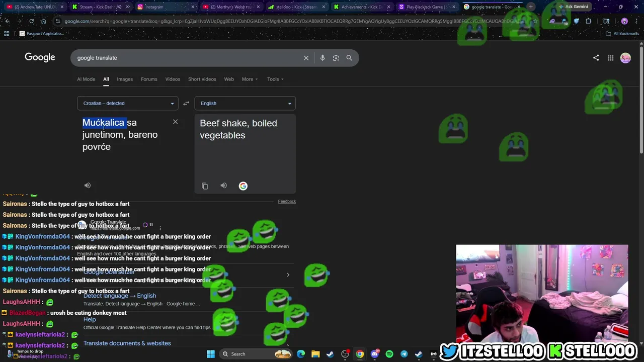The height and width of the screenshot is (362, 644).
Task: Switch to Forums results tab
Action: (149, 79)
